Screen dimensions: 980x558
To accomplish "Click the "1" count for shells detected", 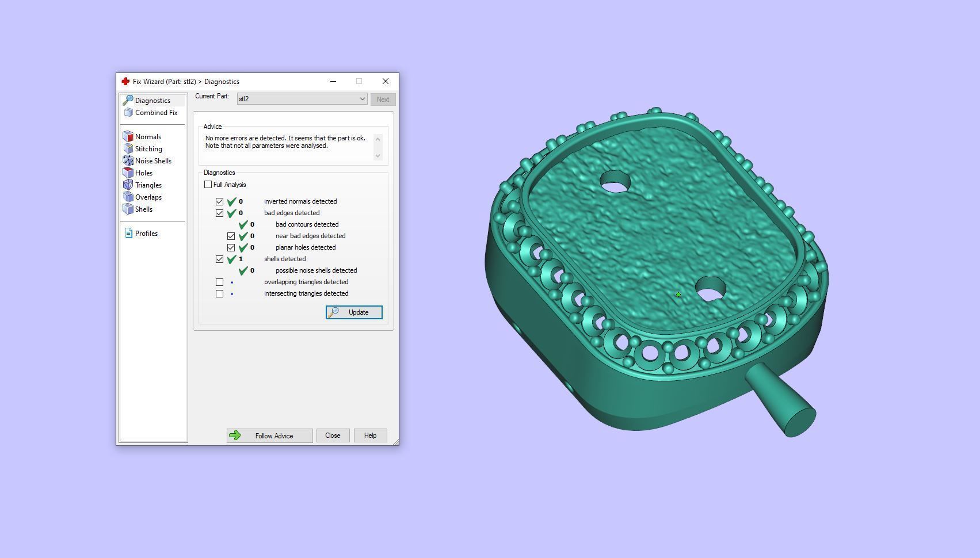I will click(241, 259).
